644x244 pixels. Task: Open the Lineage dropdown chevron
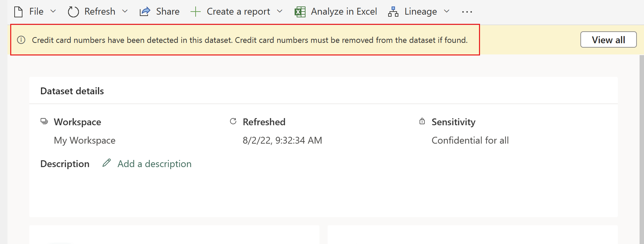(447, 11)
